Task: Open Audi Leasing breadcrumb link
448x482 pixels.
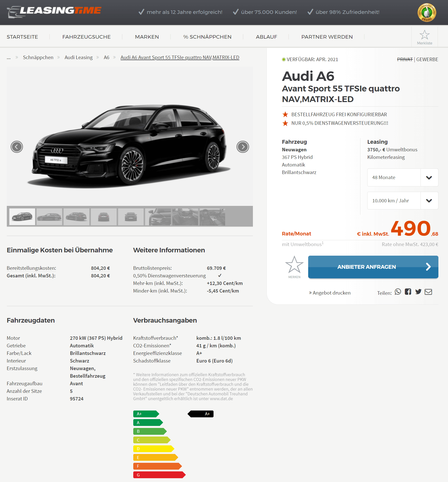Action: (78, 57)
